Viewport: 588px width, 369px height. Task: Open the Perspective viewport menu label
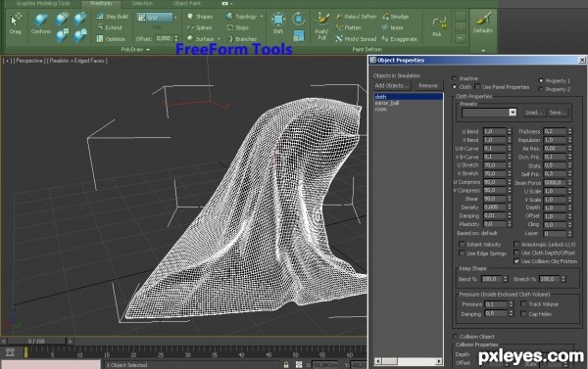point(29,61)
